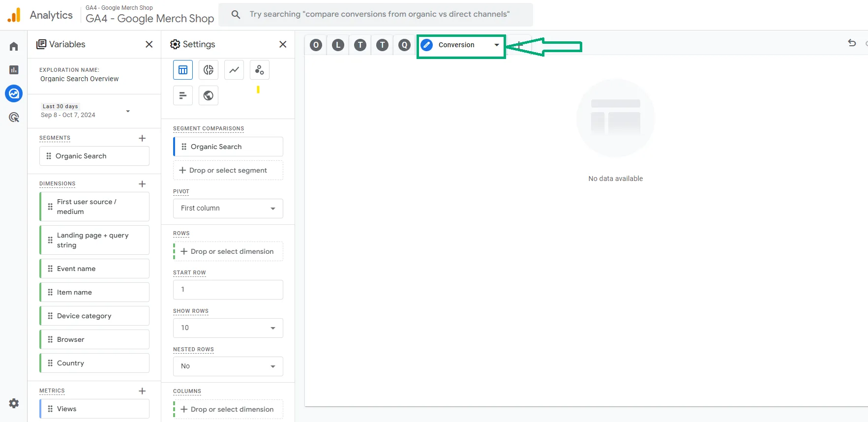The image size is (868, 422).
Task: Select the Scatterplot visualization
Action: (x=260, y=70)
